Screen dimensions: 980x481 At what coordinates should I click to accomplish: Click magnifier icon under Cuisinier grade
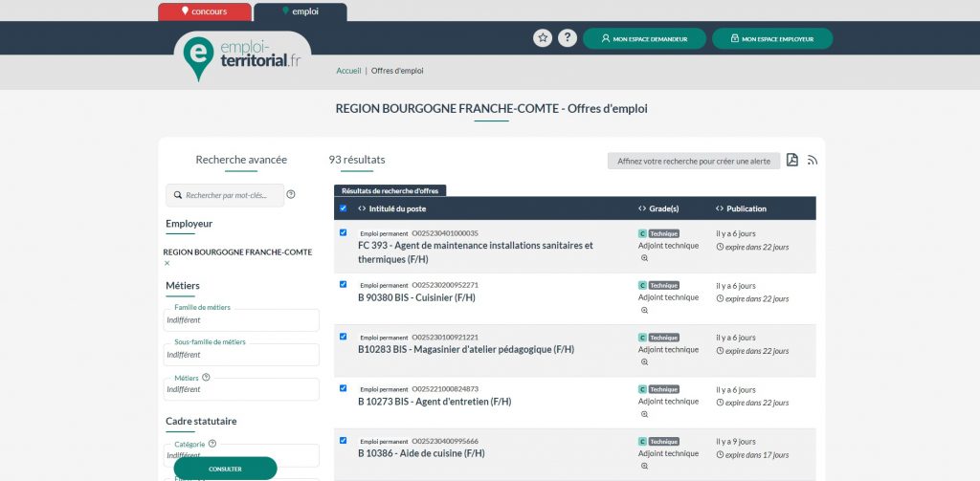[x=644, y=310]
